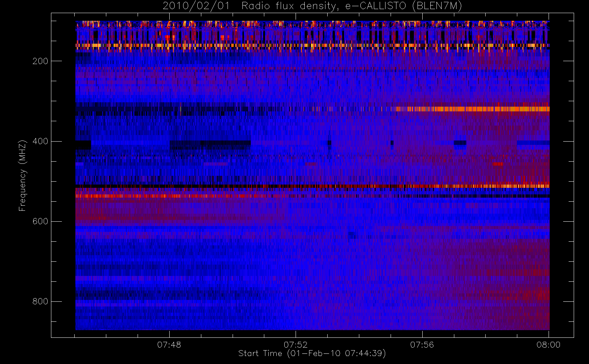Click the 07:56 time axis label
This screenshot has width=589, height=364.
[x=422, y=344]
